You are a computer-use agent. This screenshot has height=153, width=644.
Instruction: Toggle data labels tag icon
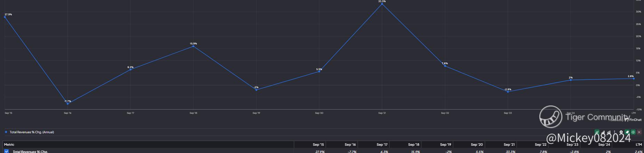tap(627, 132)
